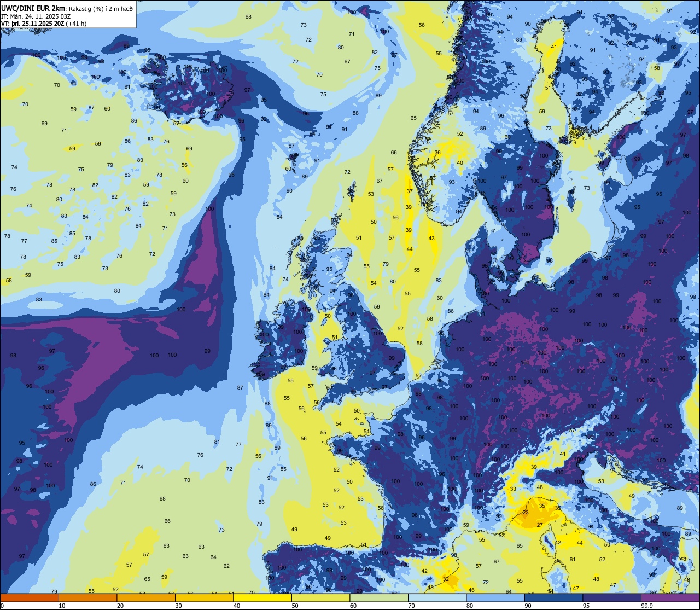
Task: Select the bright yellow 40–50 legend swatch
Action: [x=262, y=597]
